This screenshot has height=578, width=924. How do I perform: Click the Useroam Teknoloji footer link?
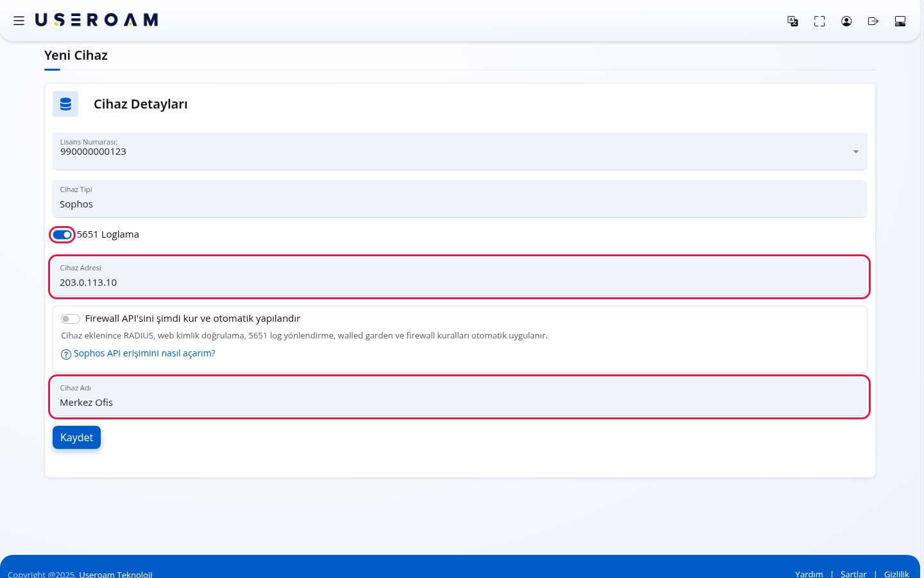116,574
